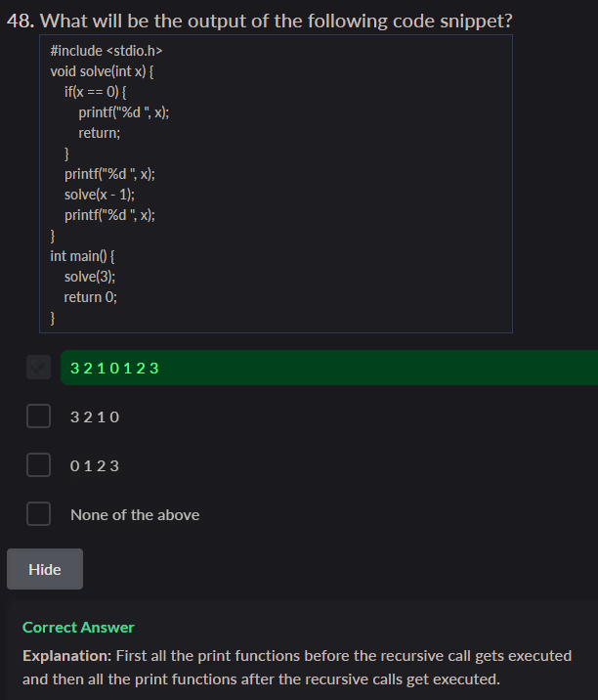This screenshot has height=700, width=598.
Task: Tick the checkbox beside option 3 2 1 0
Action: pos(38,416)
